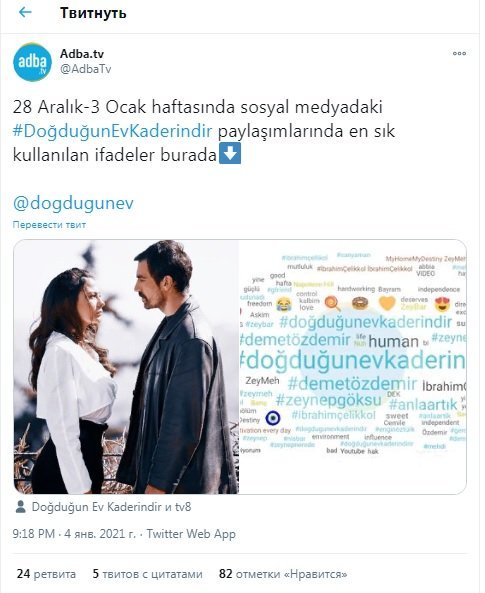Viewport: 485px width, 593px height.
Task: Open the couple photo on the left
Action: pyautogui.click(x=126, y=366)
